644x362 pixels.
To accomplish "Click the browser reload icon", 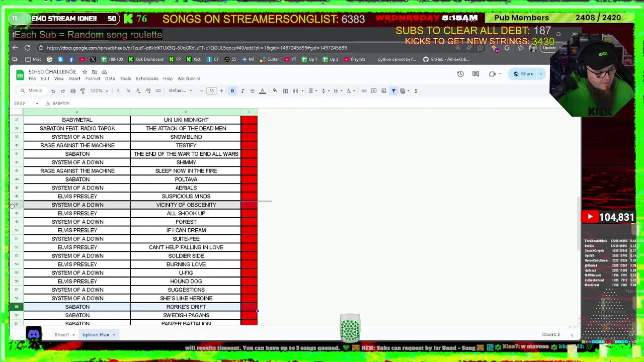I will 27,48.
